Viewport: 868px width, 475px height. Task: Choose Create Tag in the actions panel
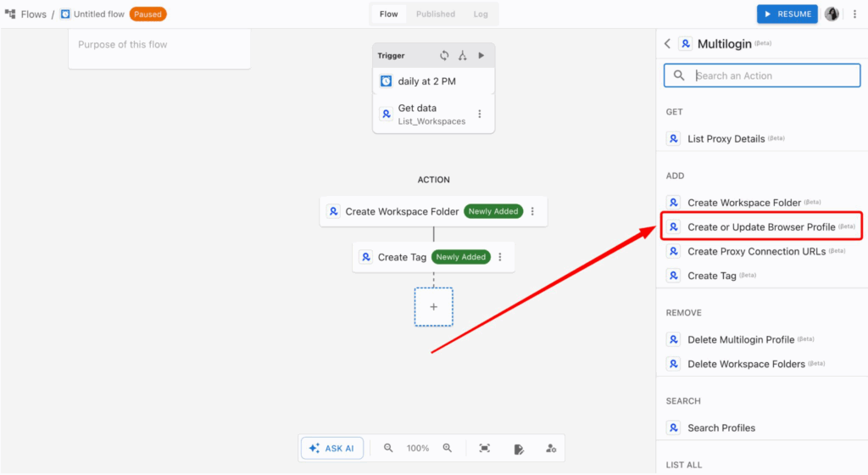(762, 276)
